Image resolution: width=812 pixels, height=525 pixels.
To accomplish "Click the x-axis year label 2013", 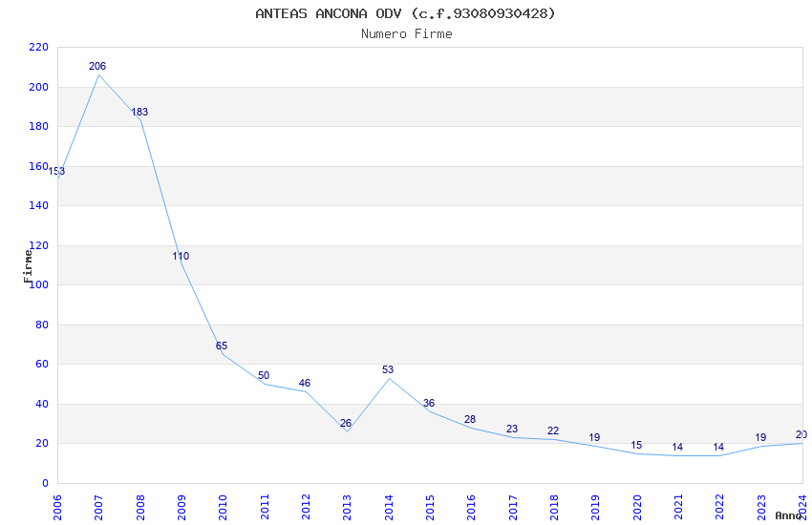I will point(347,508).
